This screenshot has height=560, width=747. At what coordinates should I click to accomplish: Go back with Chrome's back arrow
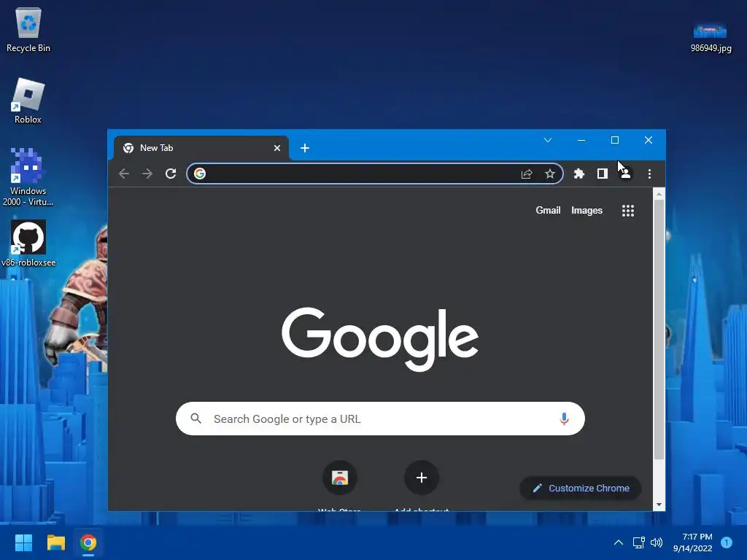click(124, 174)
